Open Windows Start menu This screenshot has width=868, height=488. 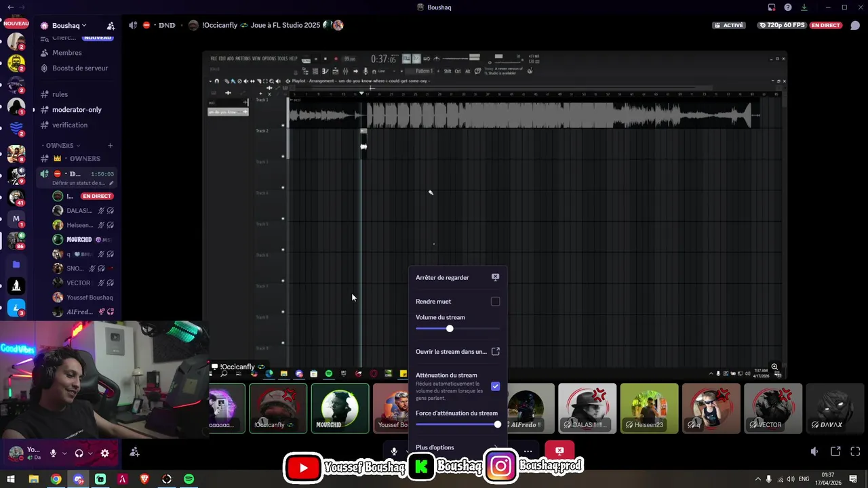pos(12,479)
